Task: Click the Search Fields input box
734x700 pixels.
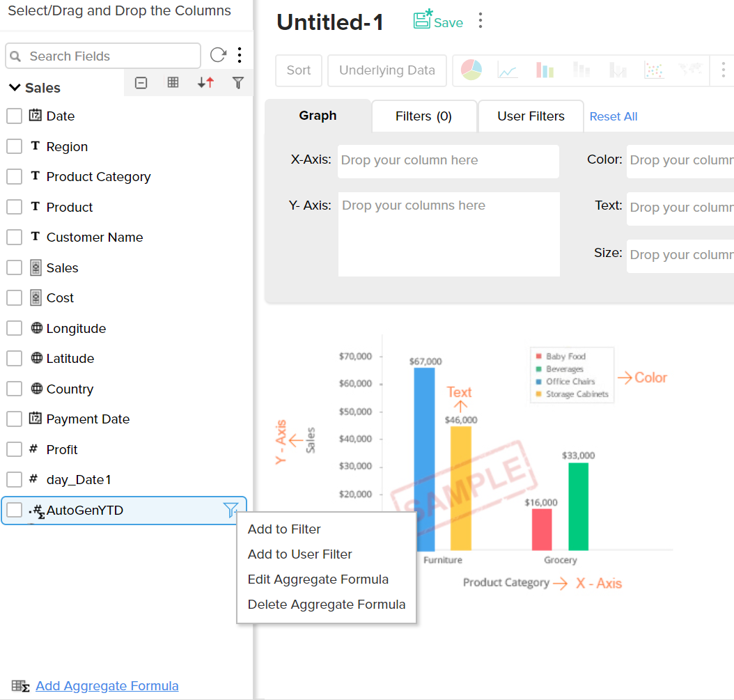Action: [102, 55]
